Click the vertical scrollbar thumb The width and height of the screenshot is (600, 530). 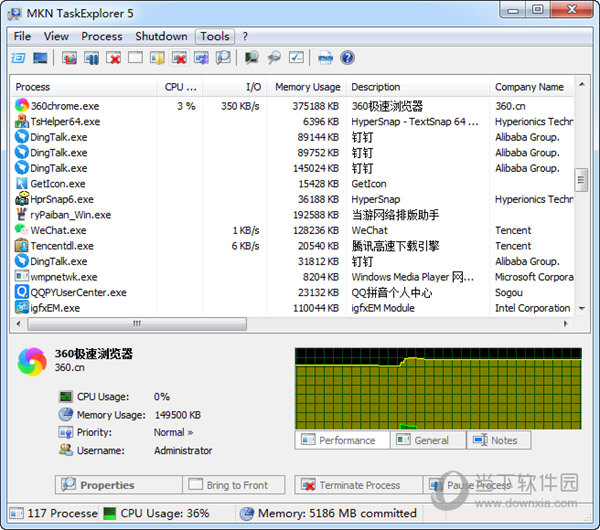pos(581,179)
